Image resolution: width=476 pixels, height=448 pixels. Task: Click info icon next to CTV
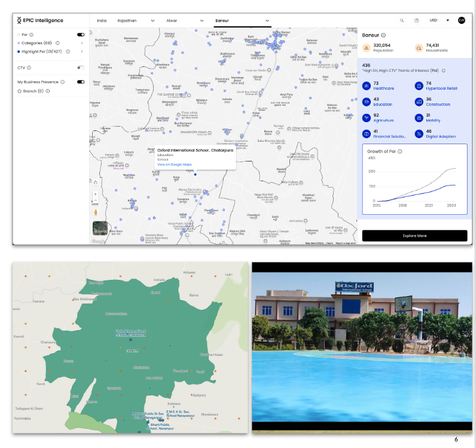[29, 68]
